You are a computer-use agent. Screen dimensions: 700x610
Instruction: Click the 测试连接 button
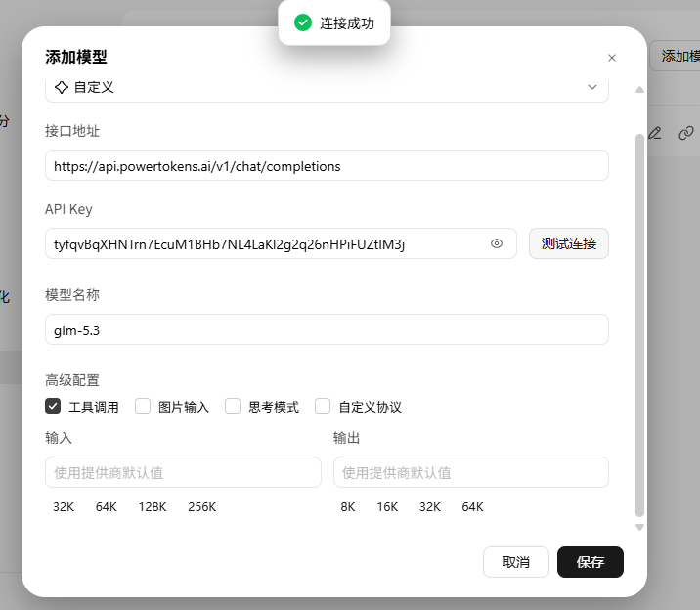[x=568, y=243]
